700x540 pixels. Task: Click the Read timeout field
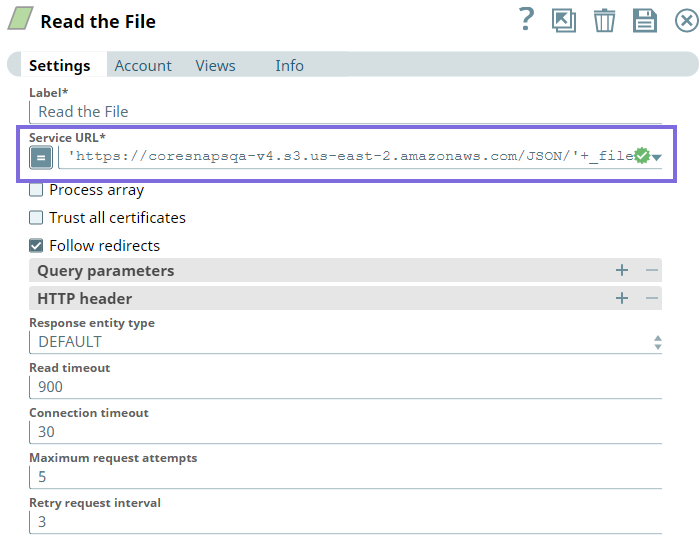tap(344, 387)
